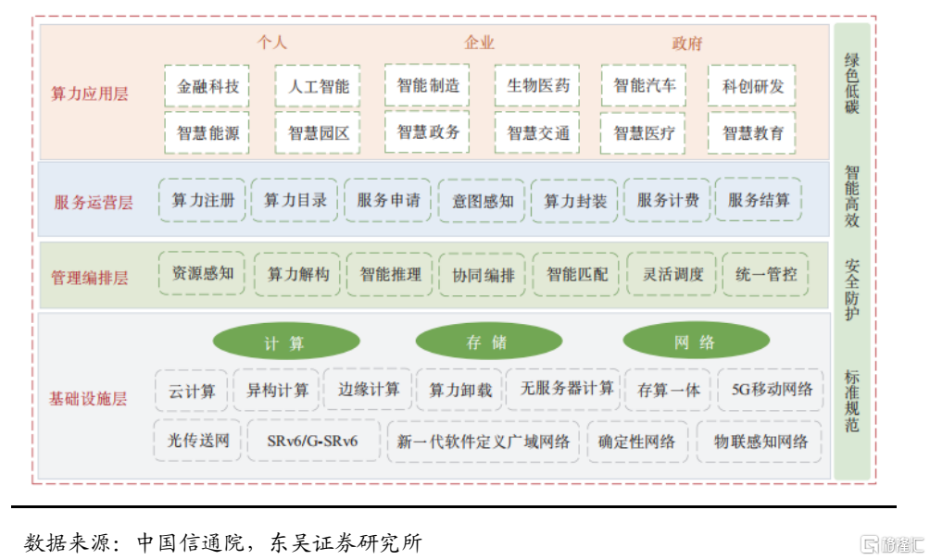Click the 金融科技 box

207,86
